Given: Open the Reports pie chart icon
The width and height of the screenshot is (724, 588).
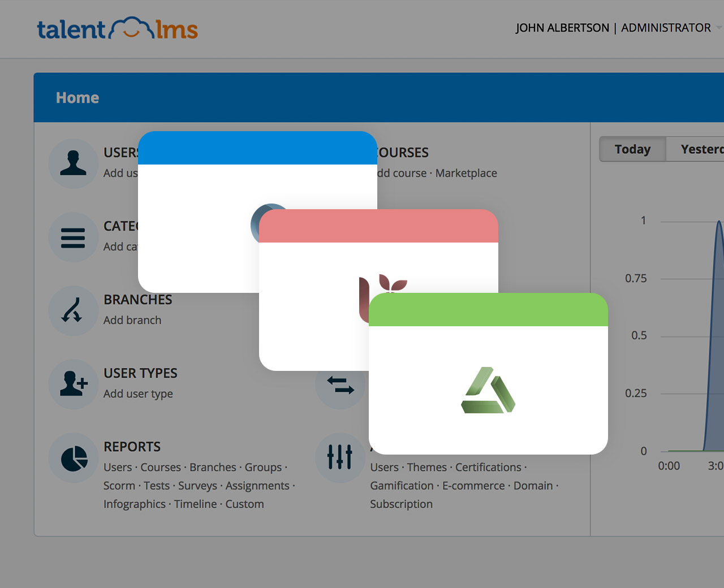Looking at the screenshot, I should pos(74,457).
